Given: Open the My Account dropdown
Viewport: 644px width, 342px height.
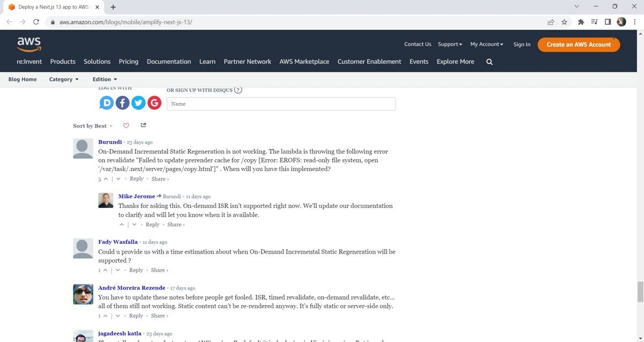Looking at the screenshot, I should pos(487,44).
